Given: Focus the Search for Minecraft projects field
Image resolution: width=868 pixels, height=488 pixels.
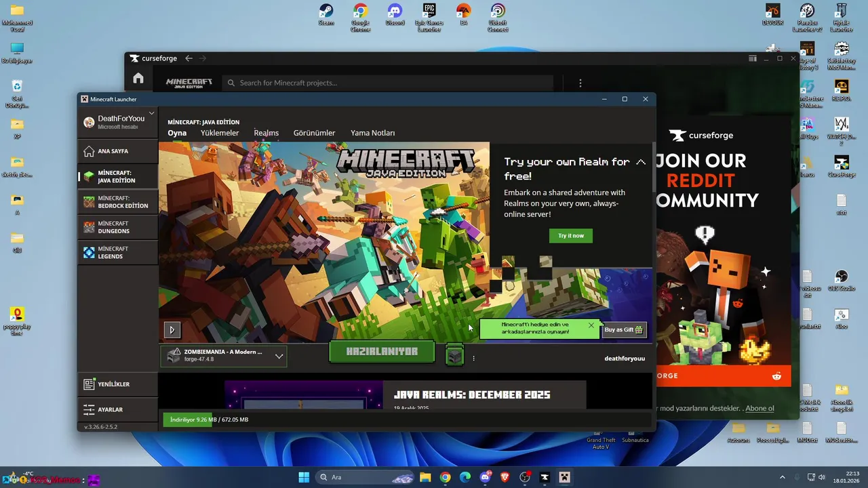Looking at the screenshot, I should [x=387, y=83].
